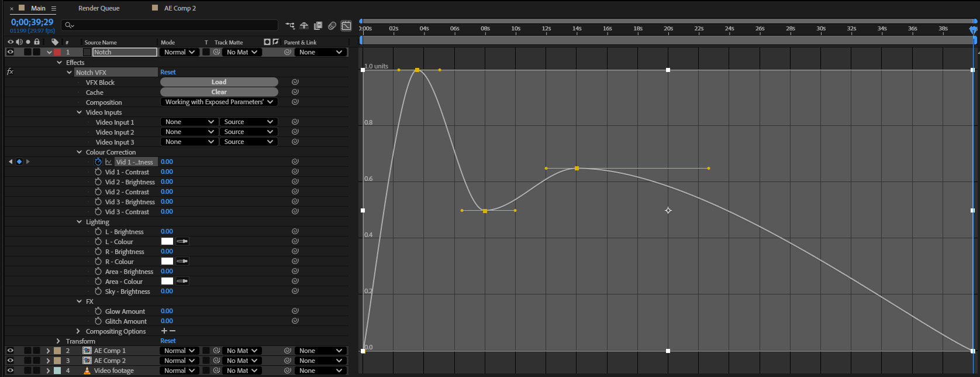Go to next keyframe arrow

(27, 162)
